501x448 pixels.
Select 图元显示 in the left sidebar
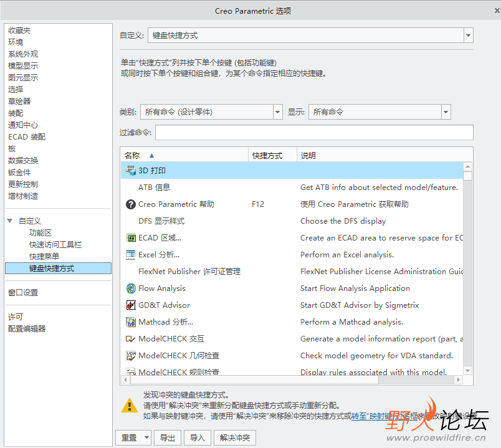pos(23,78)
